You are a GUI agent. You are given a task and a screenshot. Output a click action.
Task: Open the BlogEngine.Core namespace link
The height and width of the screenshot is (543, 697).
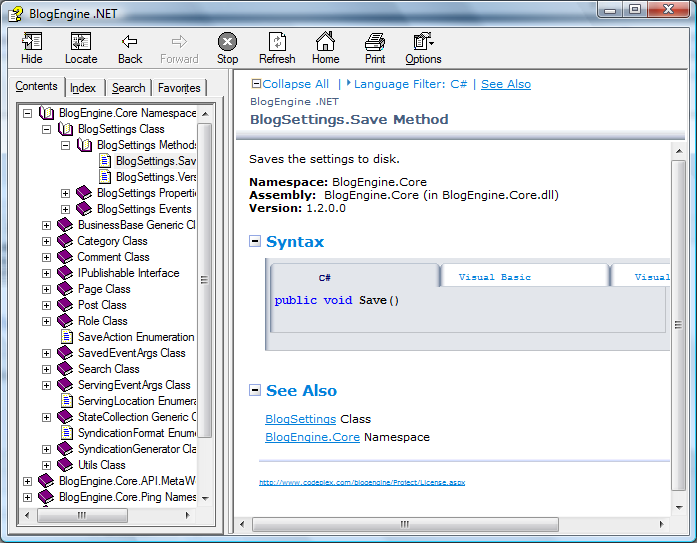[x=312, y=437]
